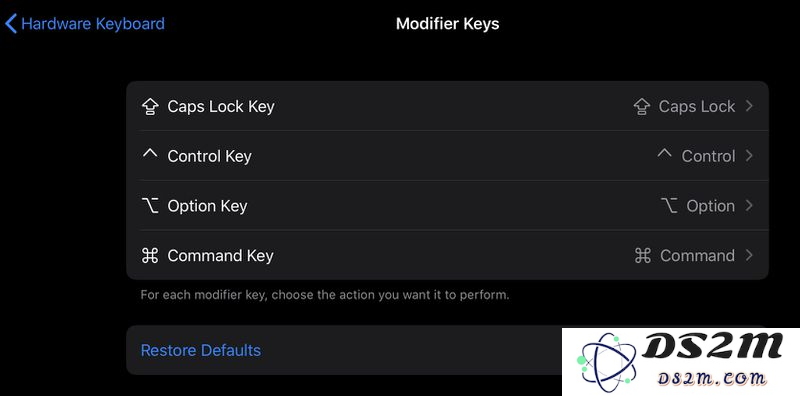Click the Caps Lock value icon on right

pos(642,106)
